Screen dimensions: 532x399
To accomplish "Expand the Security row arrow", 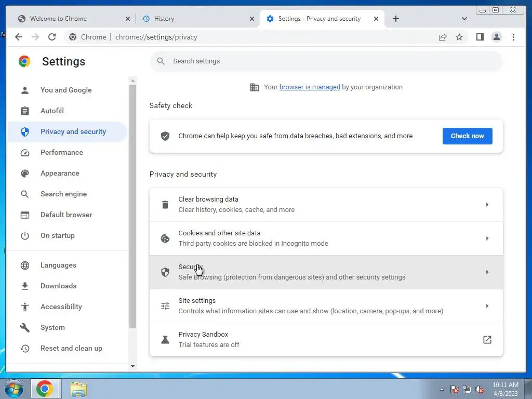I will (487, 272).
